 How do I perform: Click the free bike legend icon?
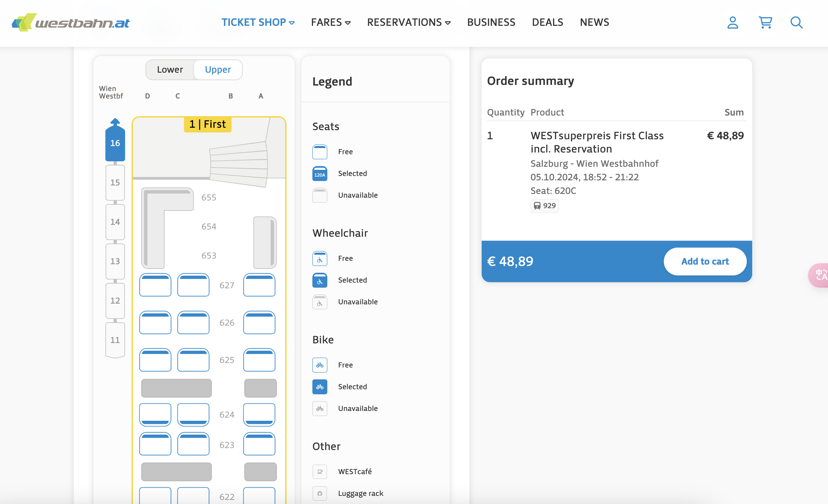(320, 365)
